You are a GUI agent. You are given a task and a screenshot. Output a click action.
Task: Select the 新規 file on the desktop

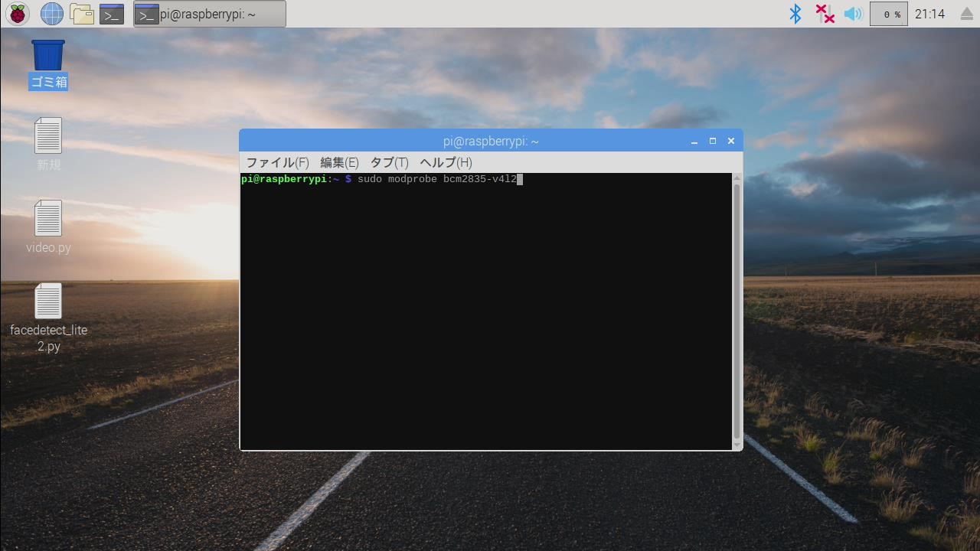pyautogui.click(x=48, y=144)
